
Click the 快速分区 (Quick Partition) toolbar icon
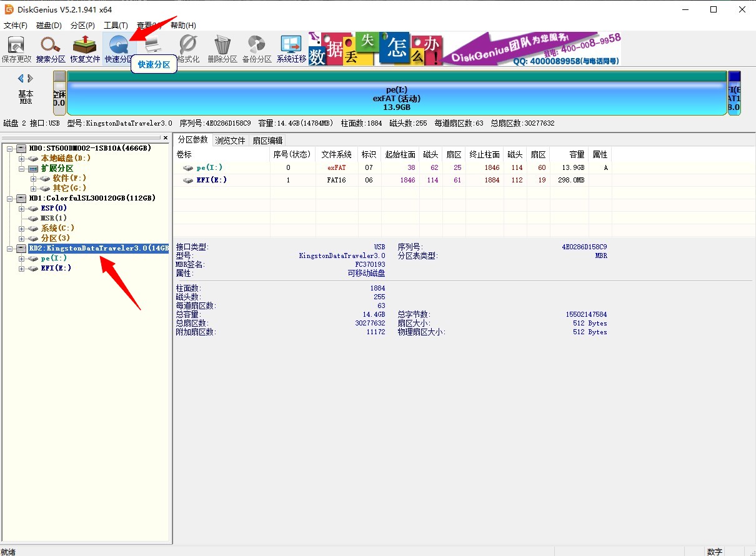point(119,49)
